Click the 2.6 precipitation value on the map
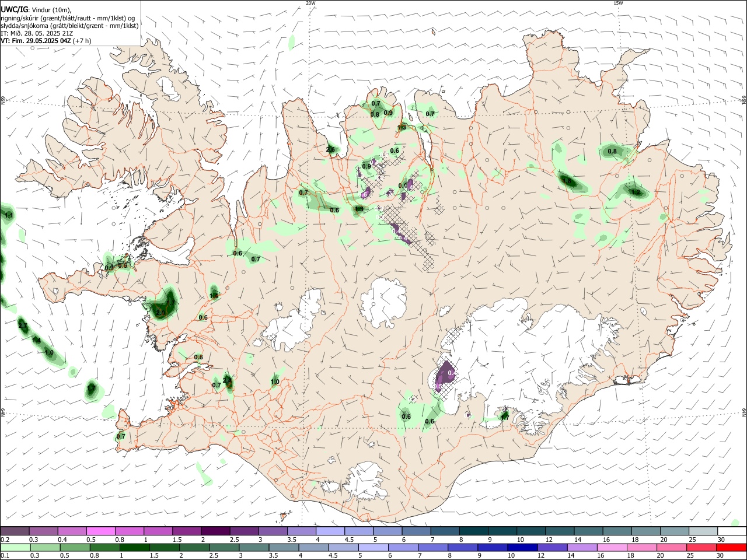The width and height of the screenshot is (747, 560). click(330, 150)
